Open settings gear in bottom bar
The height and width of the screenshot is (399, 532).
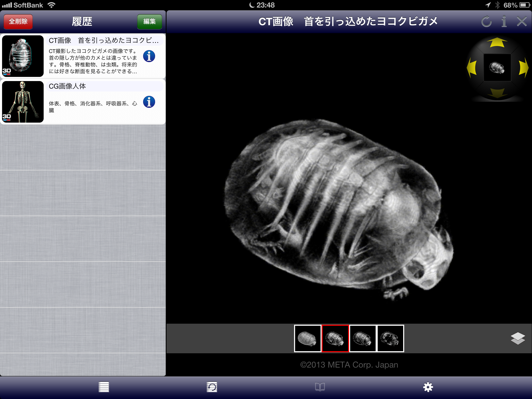pos(428,387)
